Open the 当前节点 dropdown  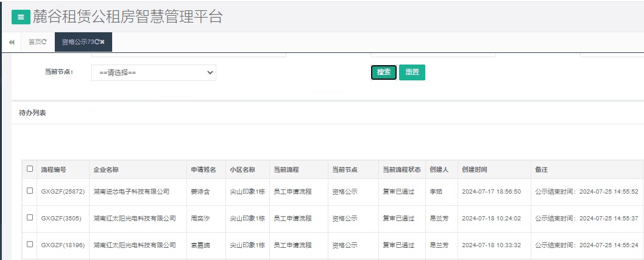(x=154, y=72)
